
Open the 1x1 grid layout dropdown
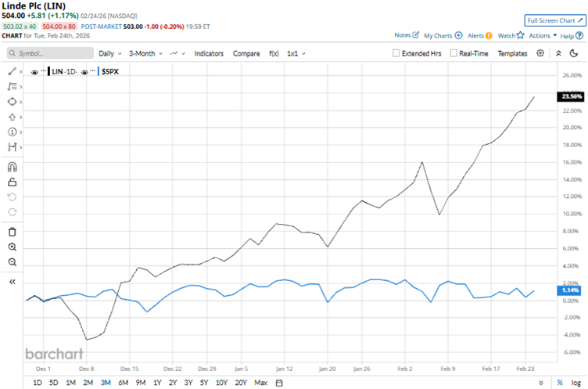point(296,53)
